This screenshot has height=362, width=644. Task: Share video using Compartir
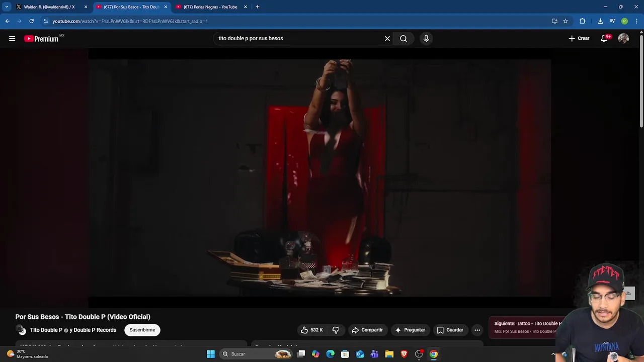tap(367, 330)
